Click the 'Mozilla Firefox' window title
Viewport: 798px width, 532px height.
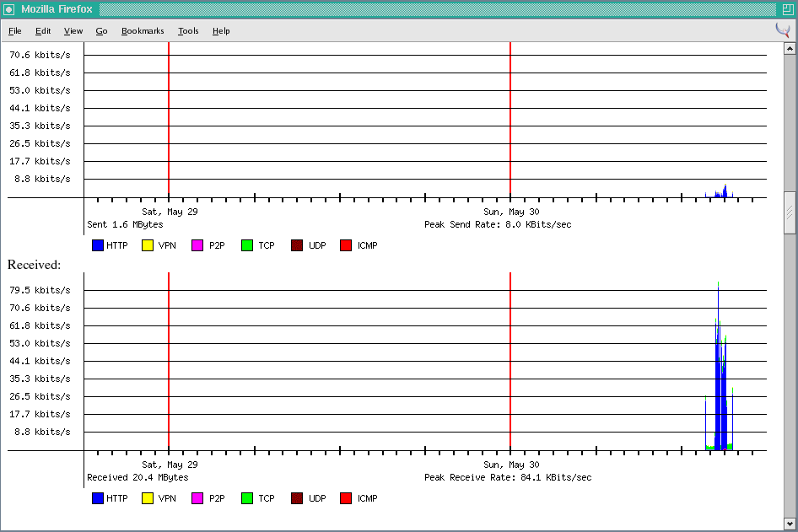[x=57, y=9]
